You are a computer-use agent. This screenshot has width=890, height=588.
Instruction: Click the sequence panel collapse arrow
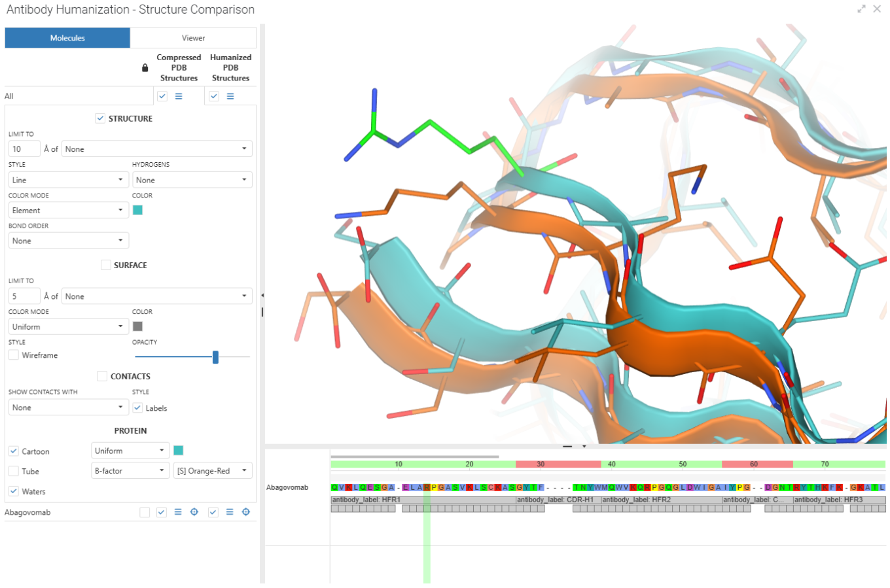click(584, 447)
